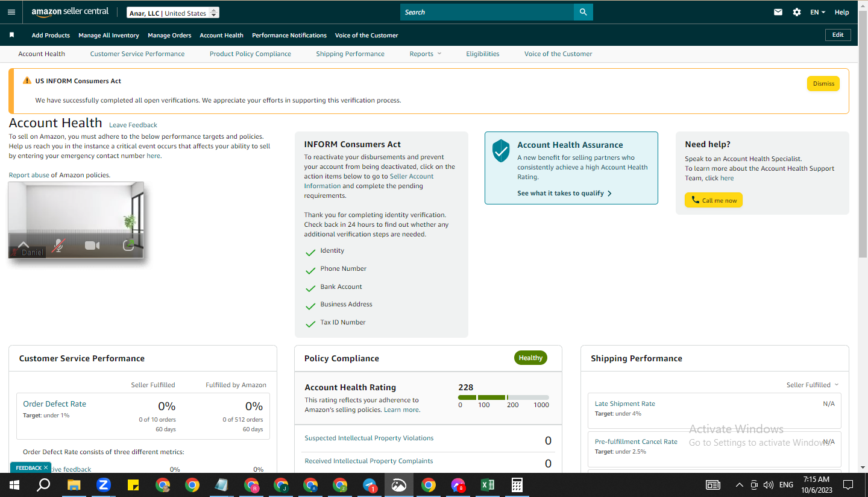Click the Edit button in the menu bar

coord(838,35)
